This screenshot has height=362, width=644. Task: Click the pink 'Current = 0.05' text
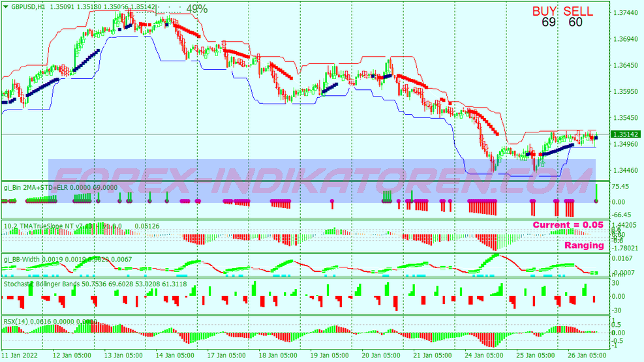[568, 225]
